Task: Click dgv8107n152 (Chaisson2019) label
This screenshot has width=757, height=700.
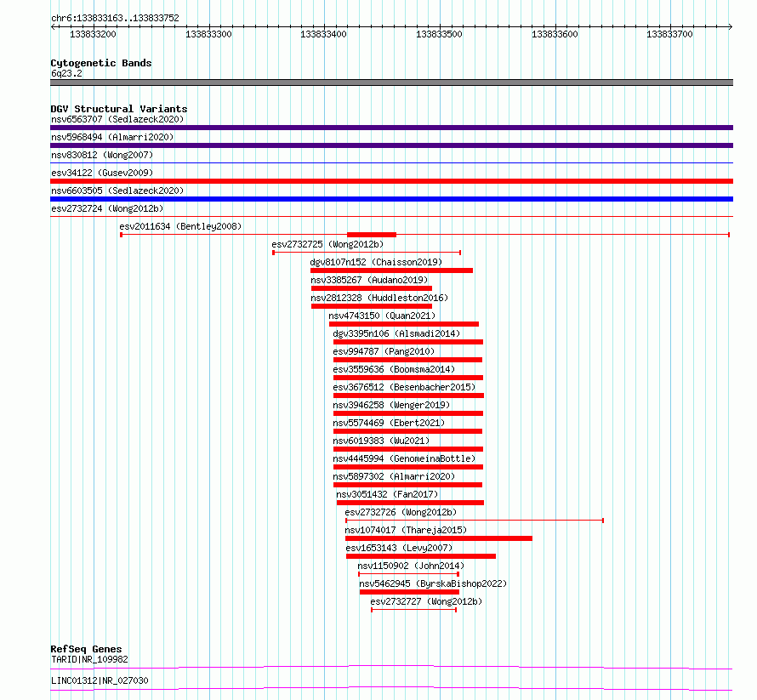Action: 376,262
